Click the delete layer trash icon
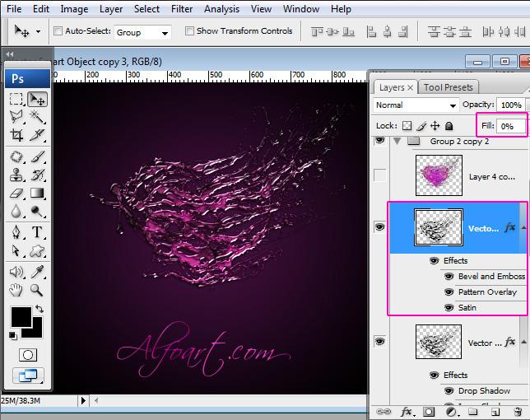 [x=518, y=411]
